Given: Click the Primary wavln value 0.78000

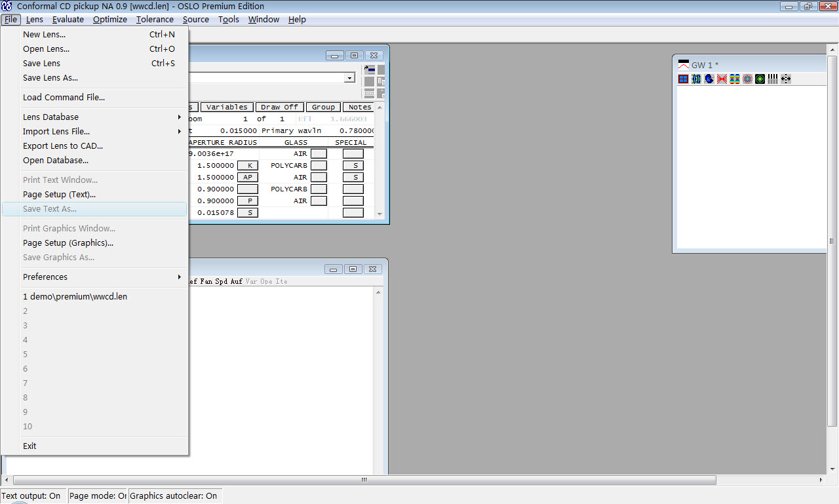Looking at the screenshot, I should (357, 130).
